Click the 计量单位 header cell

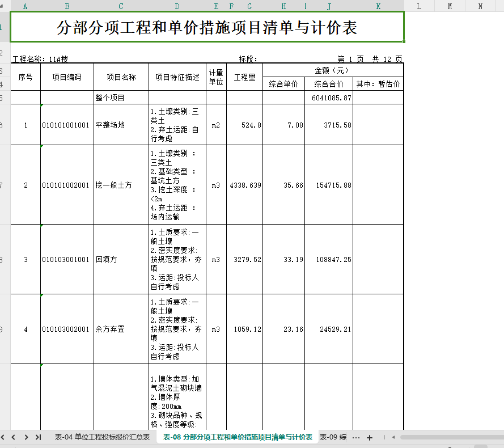[217, 77]
